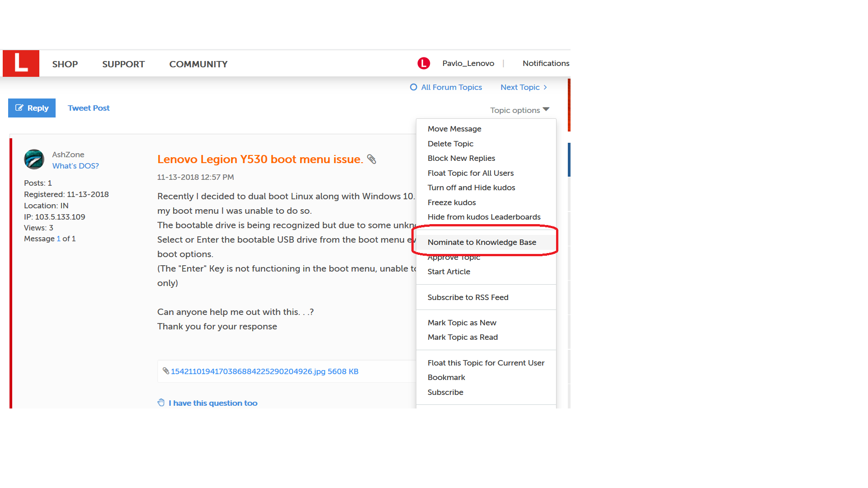Select Turn off and Hide kudos

click(471, 188)
